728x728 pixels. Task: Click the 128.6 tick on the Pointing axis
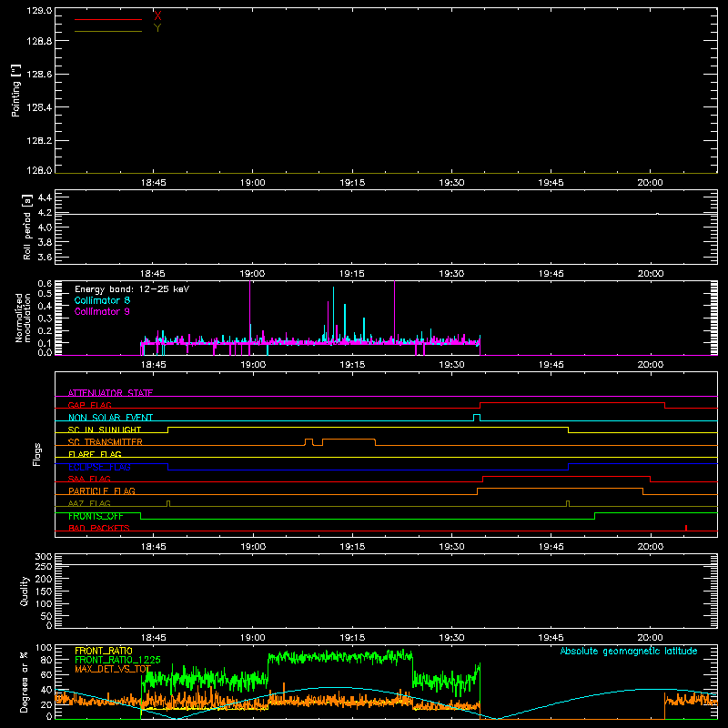39,74
